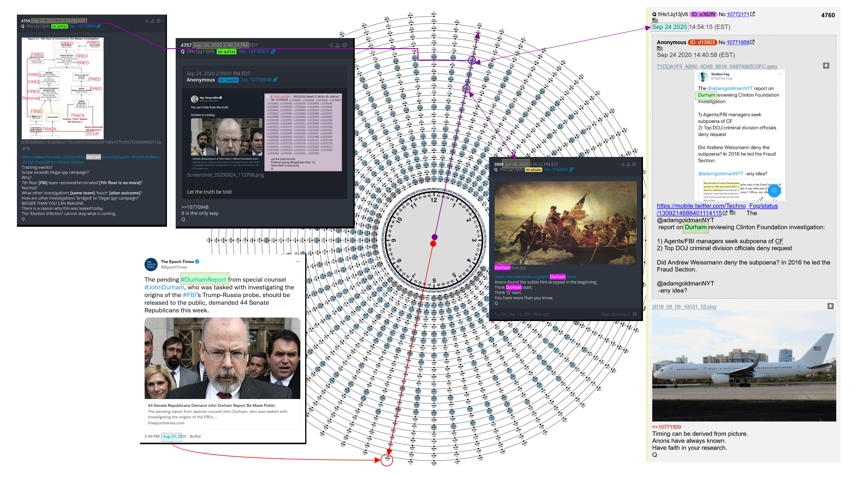Open three-dots menu on Epoch Times tweet
The width and height of the screenshot is (868, 477).
point(298,261)
